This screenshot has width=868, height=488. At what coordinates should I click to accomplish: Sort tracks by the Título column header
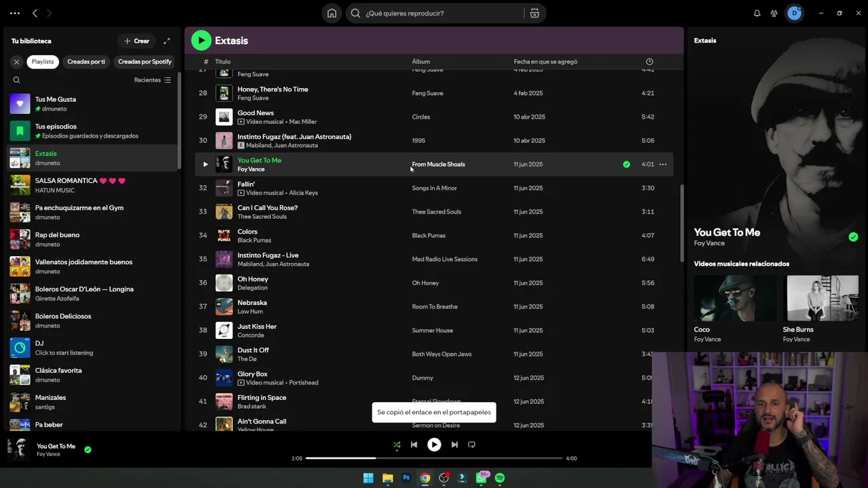222,62
